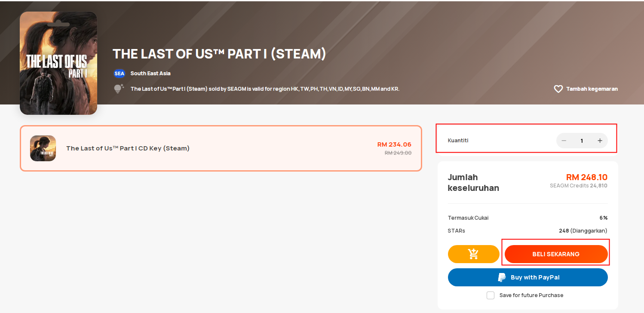Open the large game cover art
Screen dimensions: 644x313
click(58, 63)
